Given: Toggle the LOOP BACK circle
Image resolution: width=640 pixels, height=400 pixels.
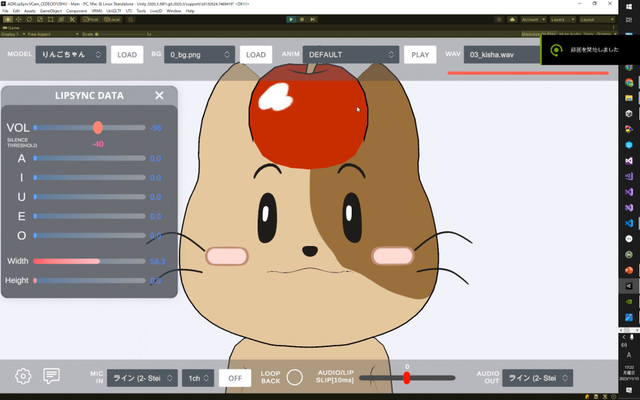Looking at the screenshot, I should (294, 378).
